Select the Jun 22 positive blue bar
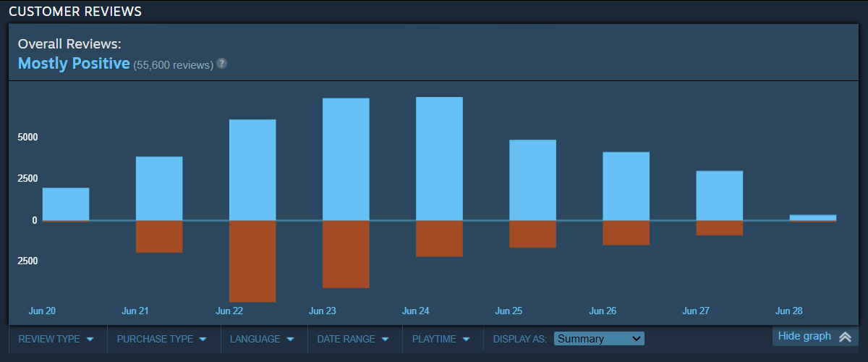Viewport: 868px width, 362px height. pos(252,170)
